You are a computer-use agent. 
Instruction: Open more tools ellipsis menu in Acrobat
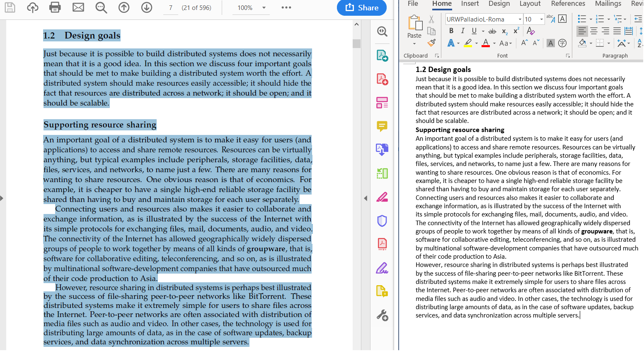point(286,7)
